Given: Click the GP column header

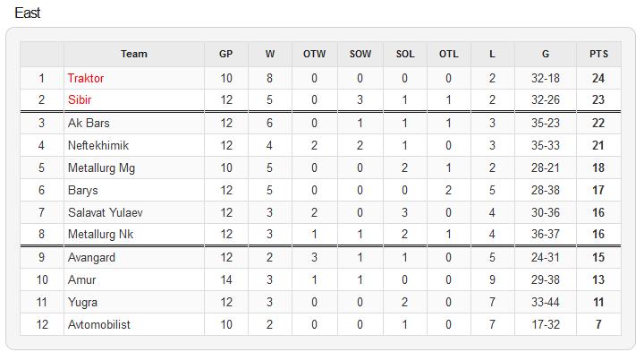Looking at the screenshot, I should point(226,54).
